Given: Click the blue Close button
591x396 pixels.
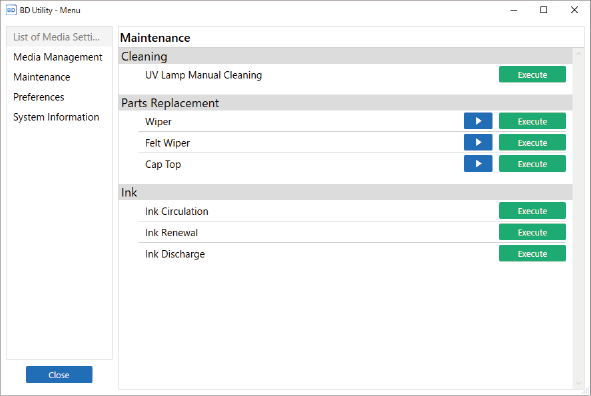Looking at the screenshot, I should 59,375.
